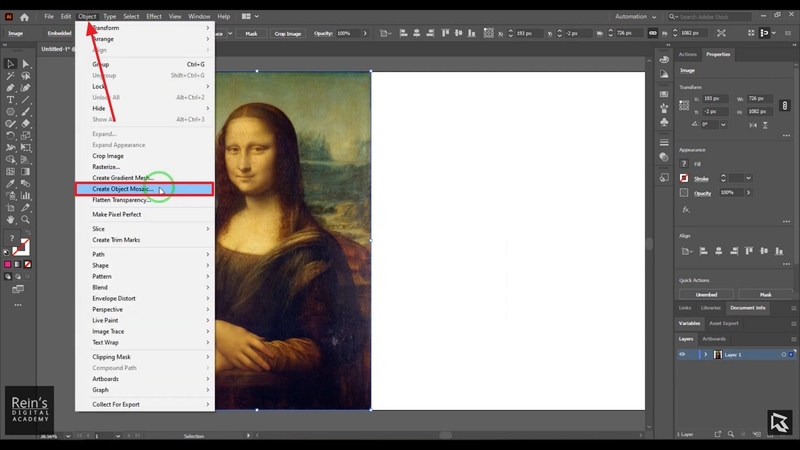Select the Hand tool
Image resolution: width=800 pixels, height=450 pixels.
tap(10, 219)
